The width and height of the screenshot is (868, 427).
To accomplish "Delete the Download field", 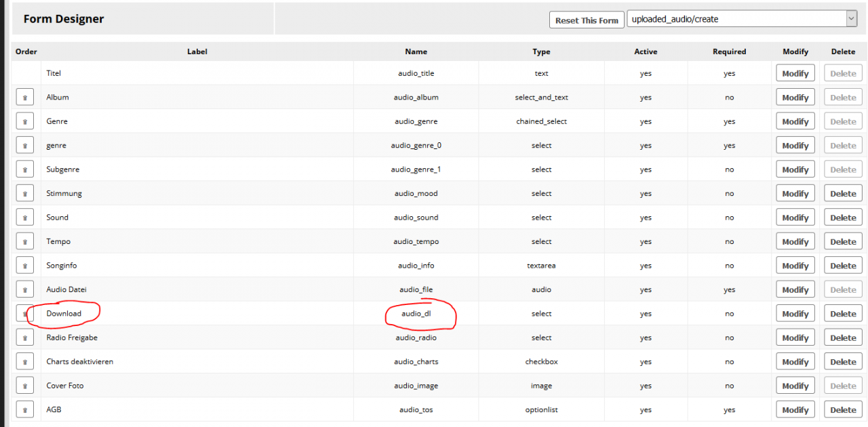I will 843,314.
